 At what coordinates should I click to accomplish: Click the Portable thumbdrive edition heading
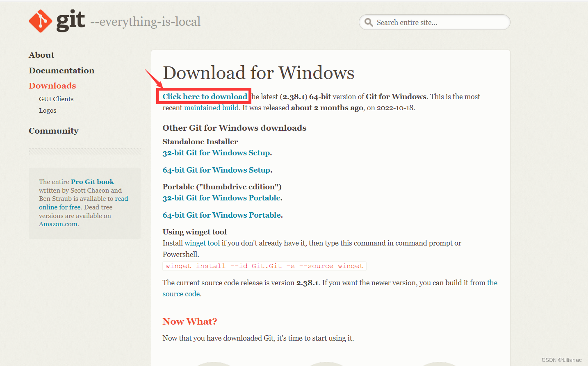point(222,186)
